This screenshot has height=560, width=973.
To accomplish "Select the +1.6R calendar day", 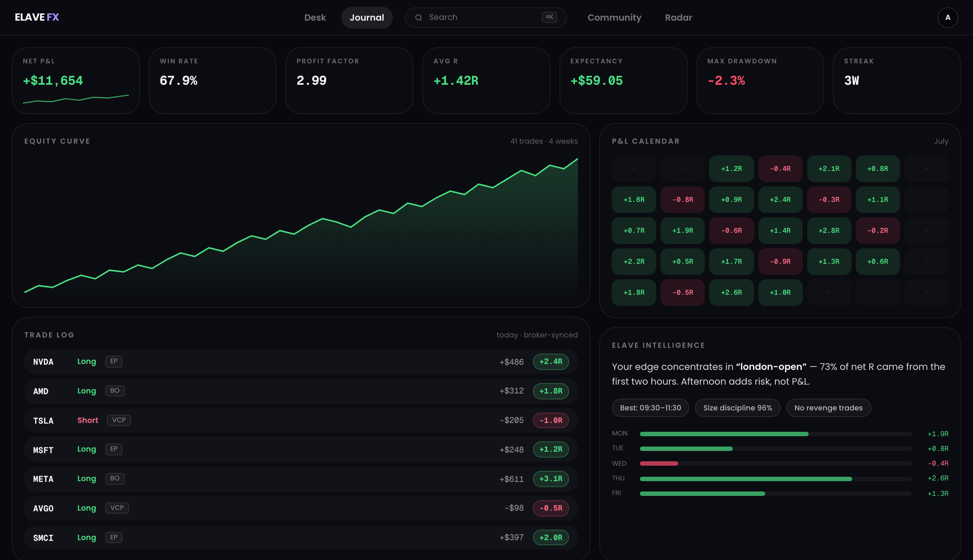I will [634, 200].
